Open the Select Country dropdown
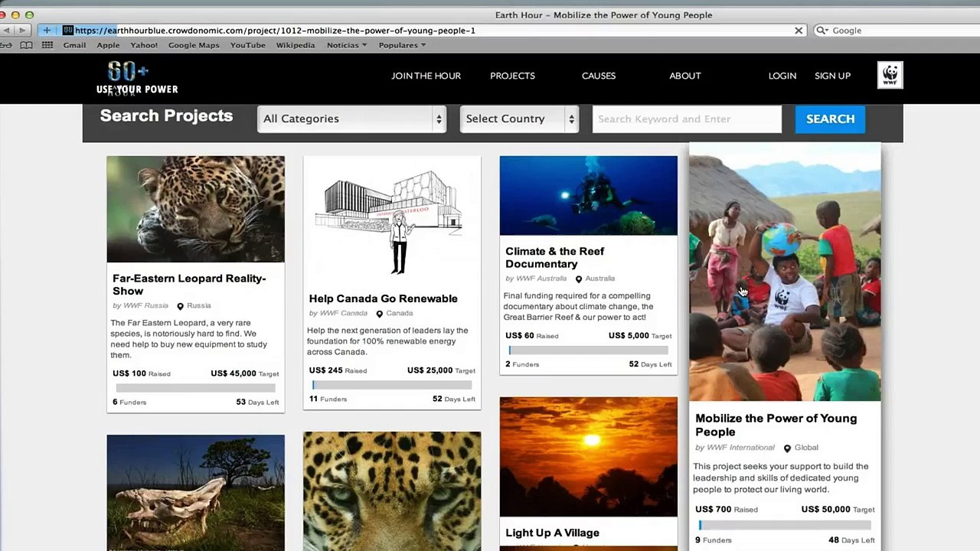The image size is (980, 551). (519, 119)
